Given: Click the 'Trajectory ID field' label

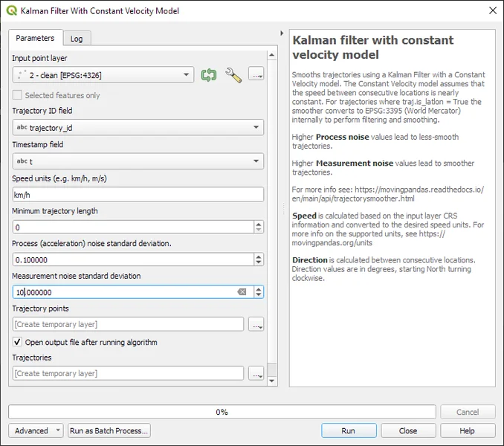Looking at the screenshot, I should (x=42, y=111).
